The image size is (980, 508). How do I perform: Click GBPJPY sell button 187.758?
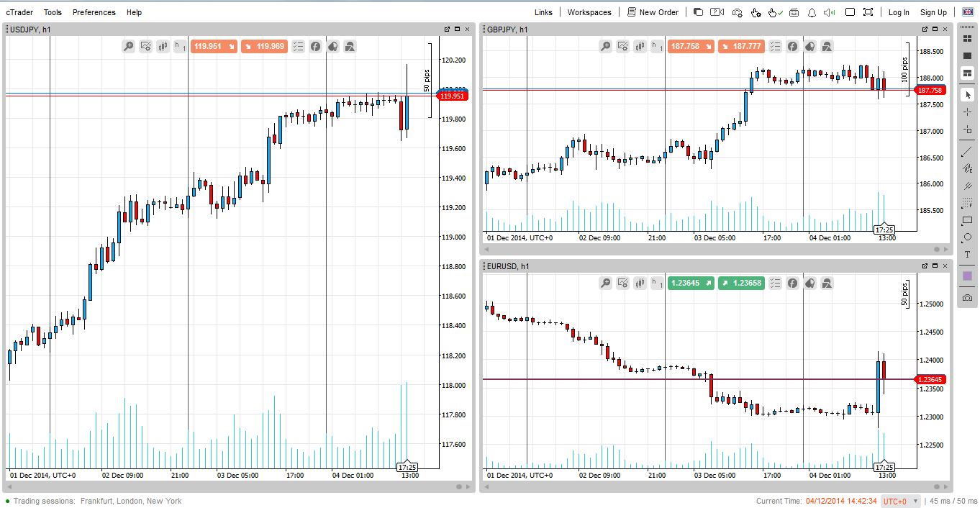pos(691,46)
